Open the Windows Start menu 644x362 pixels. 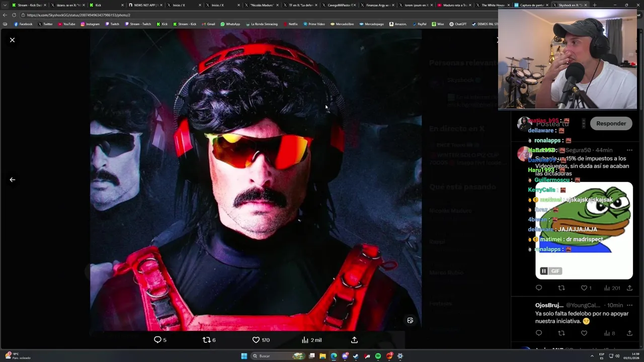(244, 356)
